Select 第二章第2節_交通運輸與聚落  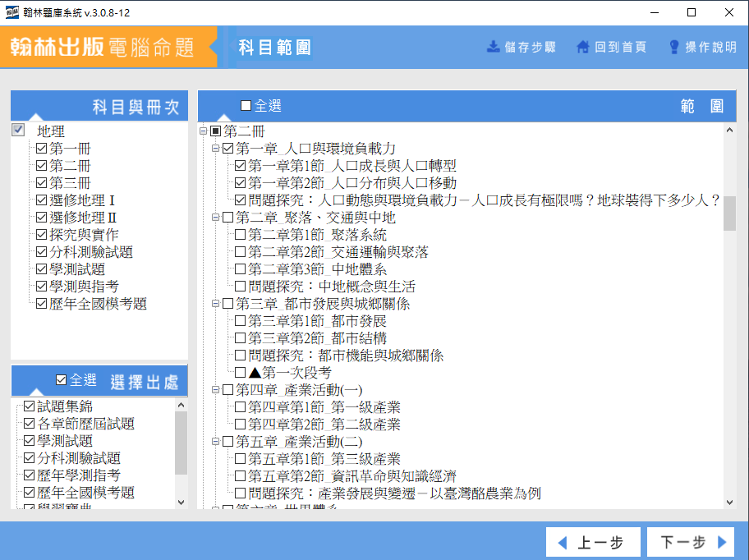coord(338,251)
